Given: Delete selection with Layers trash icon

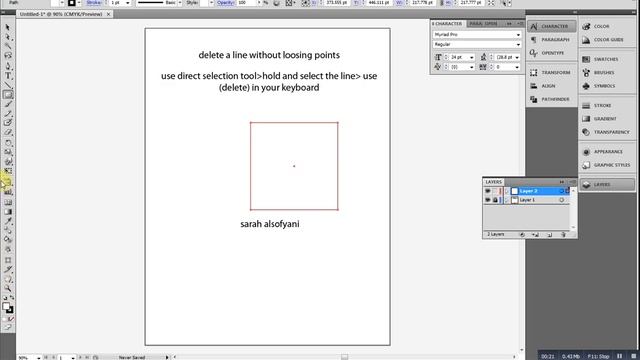Looking at the screenshot, I should click(x=563, y=235).
